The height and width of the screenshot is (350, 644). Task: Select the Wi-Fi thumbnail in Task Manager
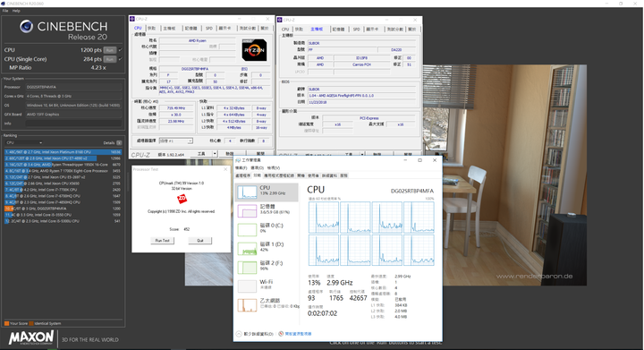coord(247,286)
